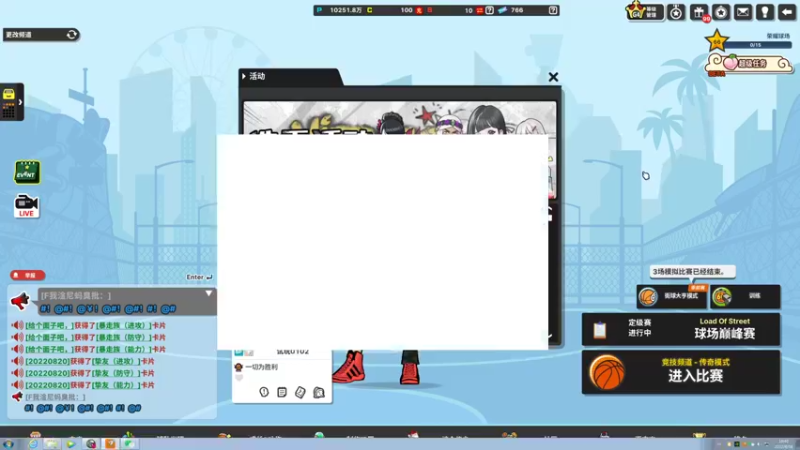Viewport: 800px width, 450px height.
Task: Click the red megaphone broadcast icon
Action: click(20, 301)
